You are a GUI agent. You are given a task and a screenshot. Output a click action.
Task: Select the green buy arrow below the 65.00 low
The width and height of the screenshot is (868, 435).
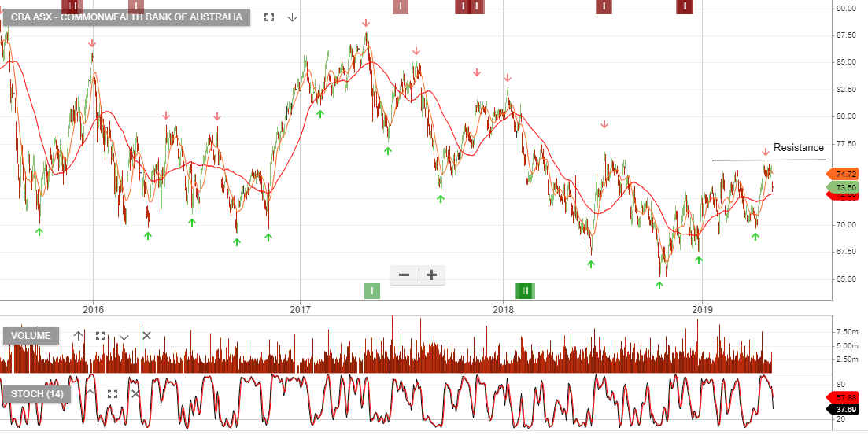point(659,286)
